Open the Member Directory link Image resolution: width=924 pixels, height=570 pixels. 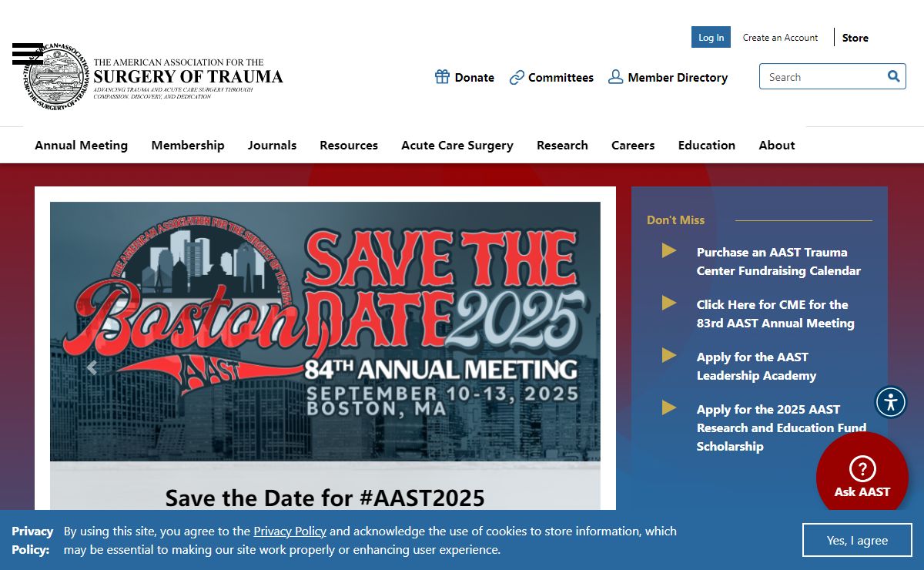[x=678, y=77]
